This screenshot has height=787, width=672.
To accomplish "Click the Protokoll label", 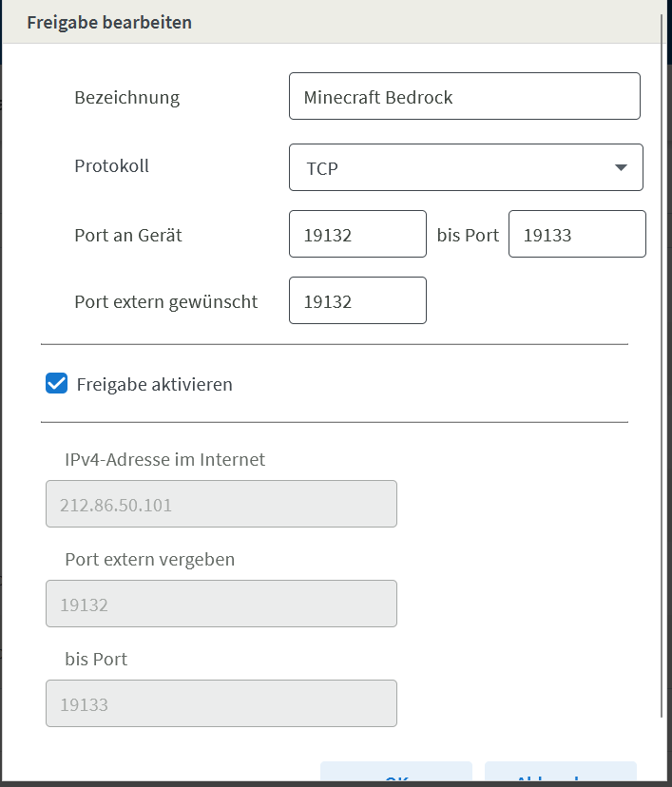I will (111, 166).
